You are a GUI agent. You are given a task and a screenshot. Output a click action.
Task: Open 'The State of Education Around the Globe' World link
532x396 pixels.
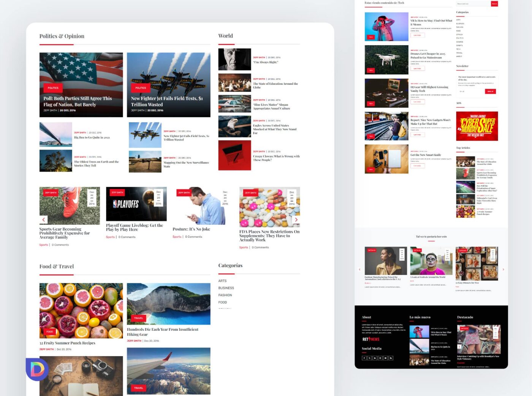(275, 85)
